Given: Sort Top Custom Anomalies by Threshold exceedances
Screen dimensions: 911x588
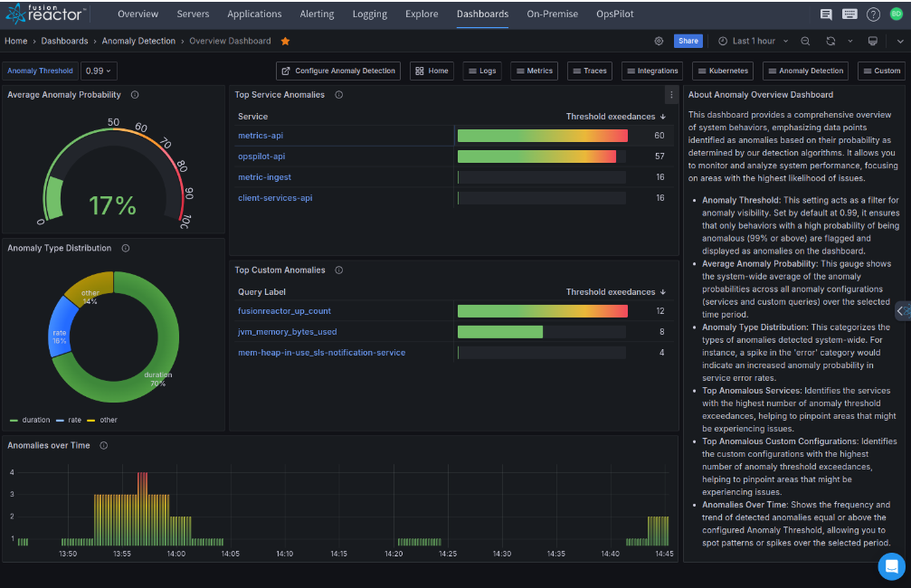Looking at the screenshot, I should pos(615,292).
